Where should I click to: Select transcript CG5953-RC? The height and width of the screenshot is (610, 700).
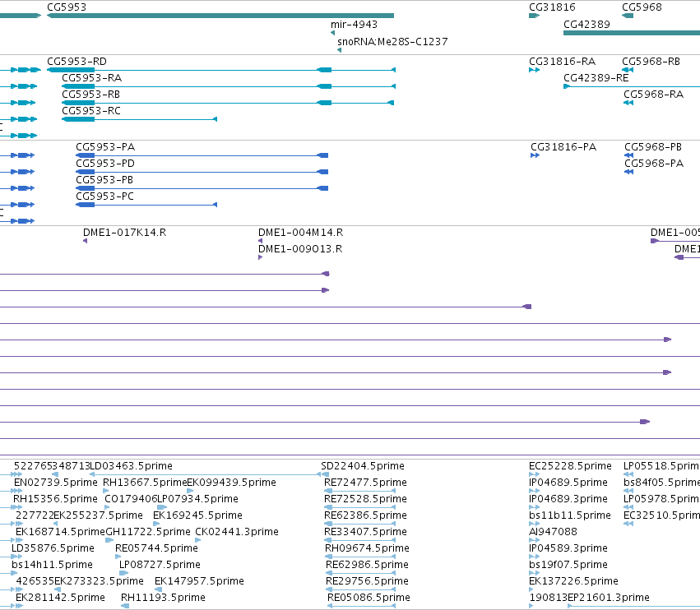coord(91,111)
